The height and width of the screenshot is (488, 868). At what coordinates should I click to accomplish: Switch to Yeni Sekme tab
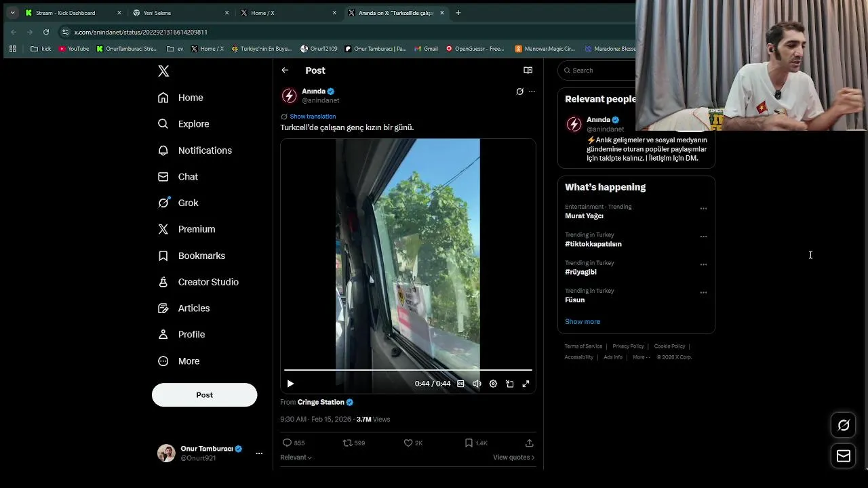[x=180, y=13]
